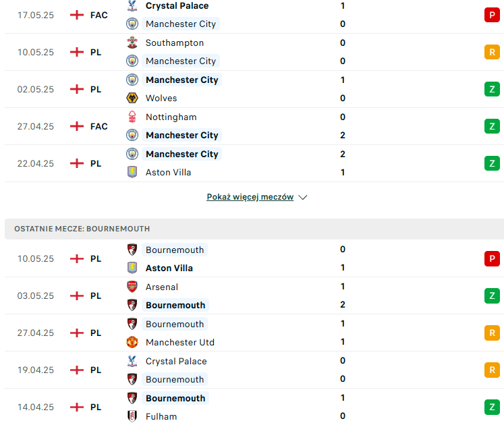This screenshot has height=423, width=504.
Task: Click the Crystal Palace crest in the 17.05.25 match
Action: [132, 5]
